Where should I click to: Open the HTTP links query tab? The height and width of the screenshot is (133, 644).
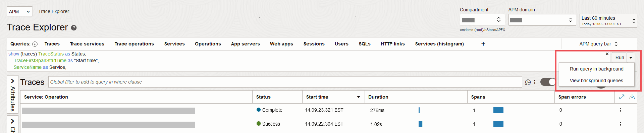tap(393, 44)
